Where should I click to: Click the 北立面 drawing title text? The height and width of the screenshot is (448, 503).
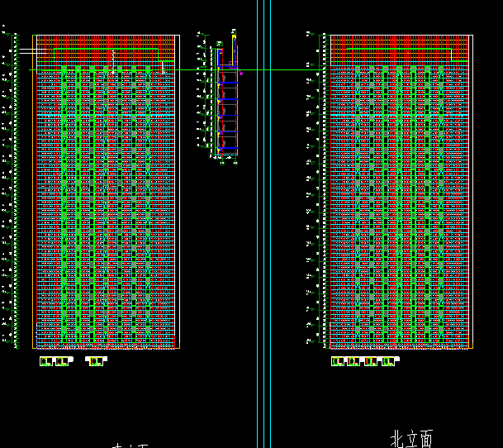(410, 439)
